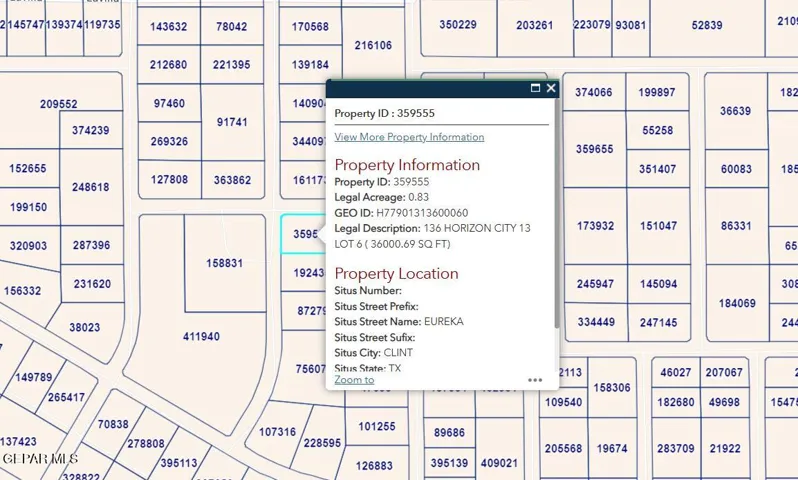Select parcel 86331 on the map

click(736, 225)
